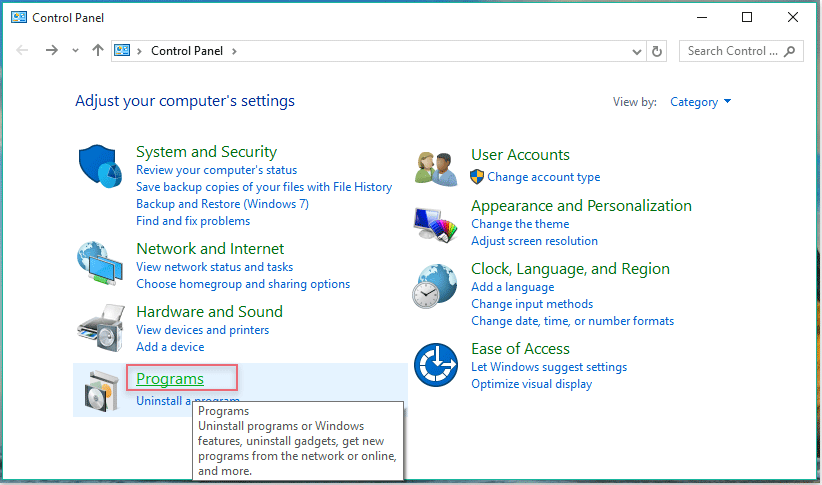
Task: Click the Appearance and Personalization monitor icon
Action: pos(436,223)
